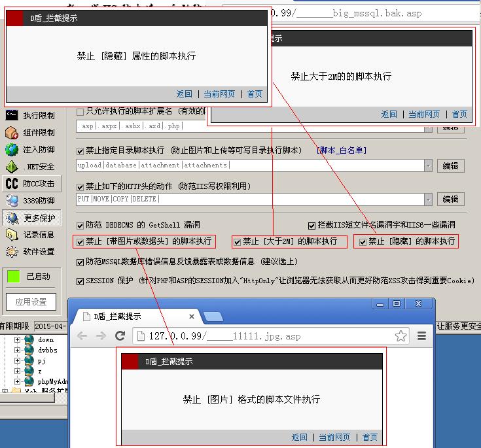Image resolution: width=481 pixels, height=448 pixels.
Task: Toggle 防范 DEDECMS 的 GetShell 漏洞 checkbox
Action: pyautogui.click(x=80, y=226)
